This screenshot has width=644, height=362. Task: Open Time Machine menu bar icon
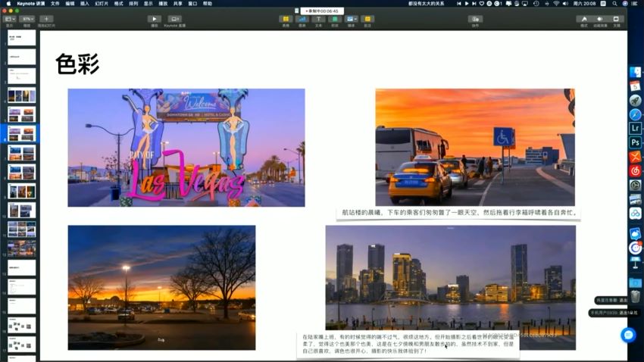pos(536,3)
